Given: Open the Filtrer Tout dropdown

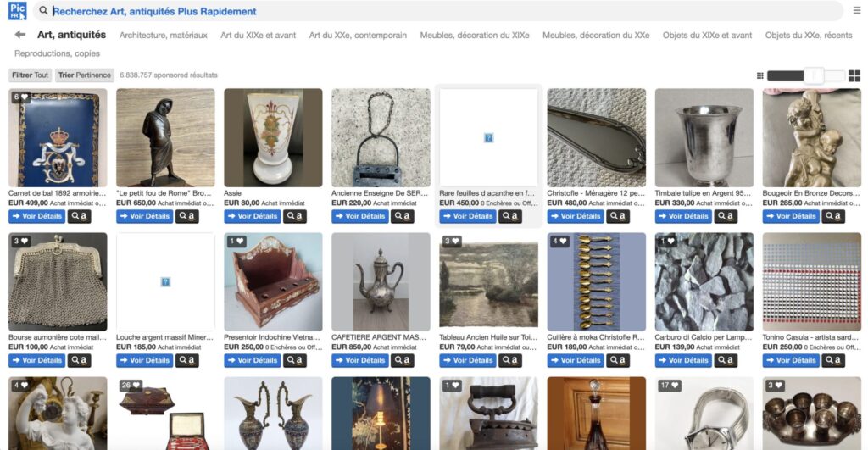Looking at the screenshot, I should (x=30, y=75).
